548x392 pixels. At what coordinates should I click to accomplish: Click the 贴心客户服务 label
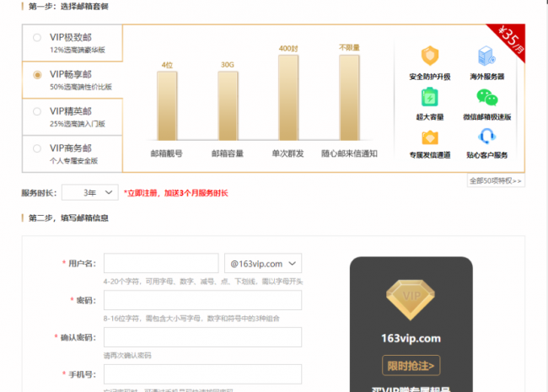click(486, 155)
